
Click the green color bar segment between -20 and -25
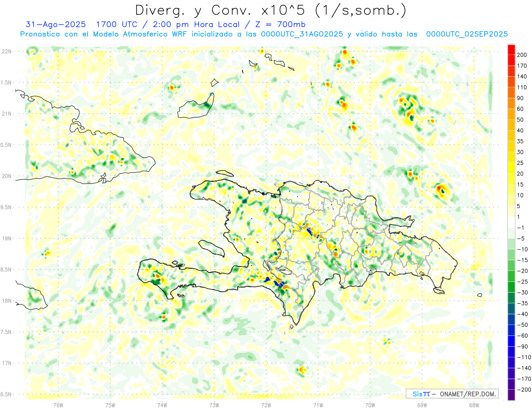511,276
